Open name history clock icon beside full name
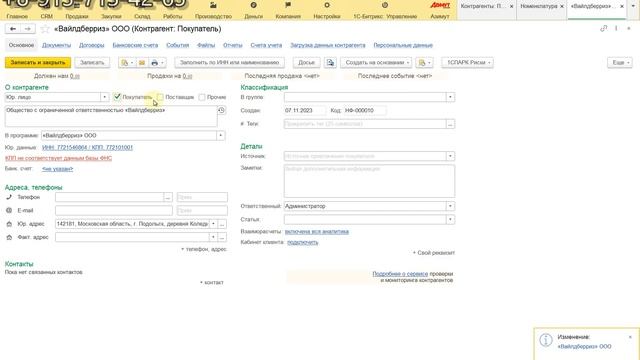The image size is (640, 360). [x=221, y=110]
